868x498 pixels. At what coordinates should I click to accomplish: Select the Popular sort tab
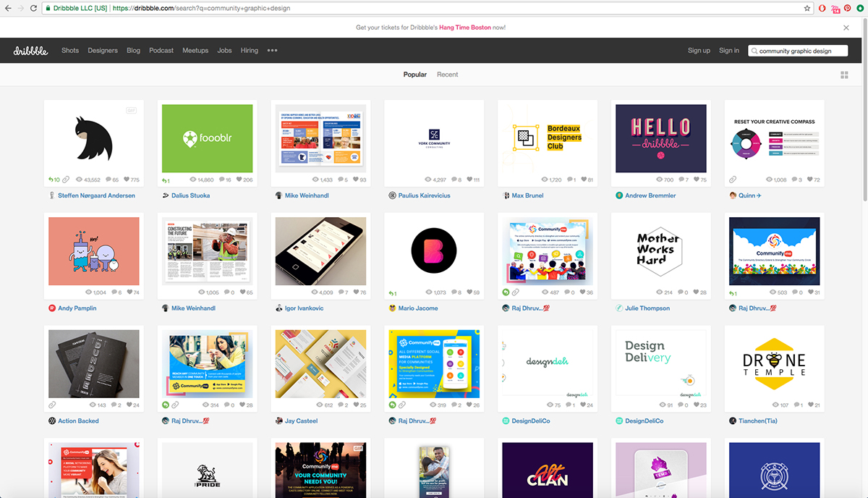coord(414,75)
